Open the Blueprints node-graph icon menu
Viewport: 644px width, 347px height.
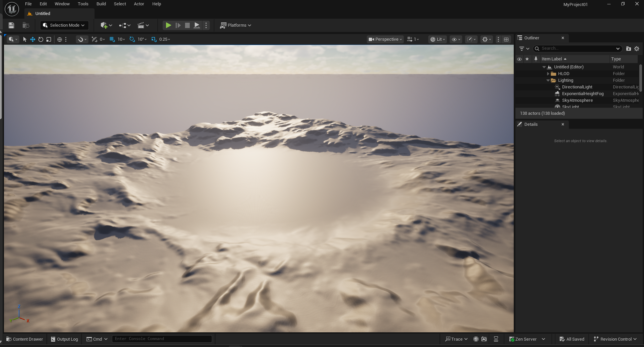pyautogui.click(x=125, y=25)
